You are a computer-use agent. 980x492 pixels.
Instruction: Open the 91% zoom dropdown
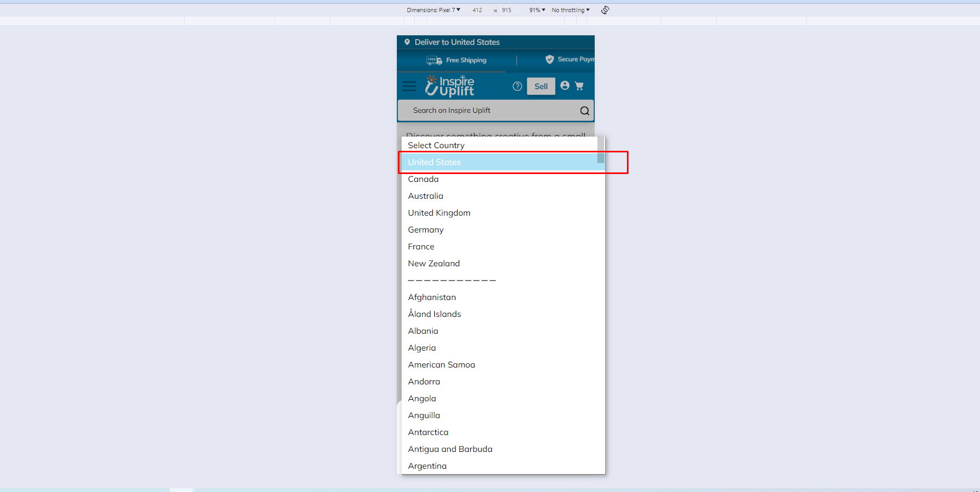tap(537, 10)
